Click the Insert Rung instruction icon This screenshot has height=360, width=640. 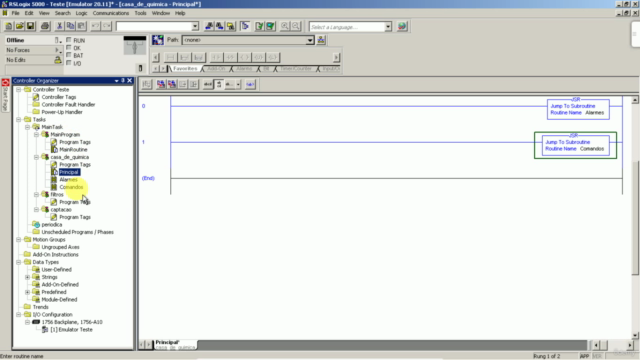171,57
